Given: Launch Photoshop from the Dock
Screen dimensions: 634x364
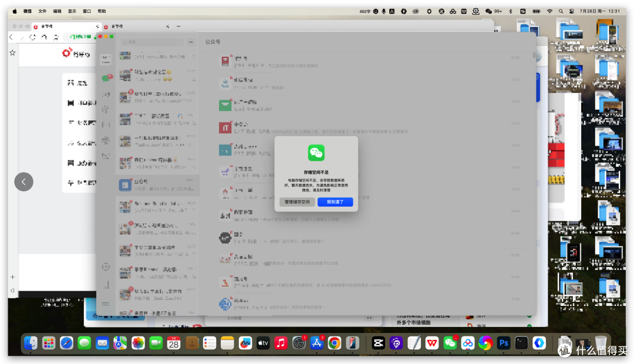Looking at the screenshot, I should (504, 343).
